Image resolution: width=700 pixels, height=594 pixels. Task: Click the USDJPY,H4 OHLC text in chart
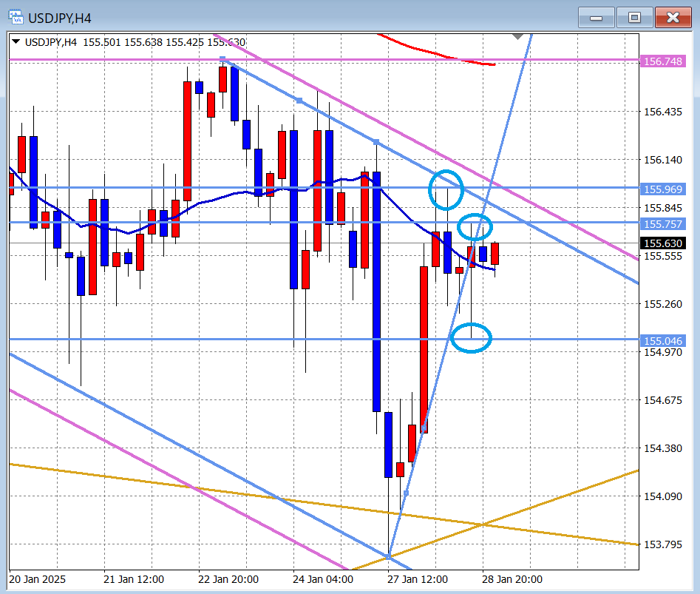tap(135, 42)
